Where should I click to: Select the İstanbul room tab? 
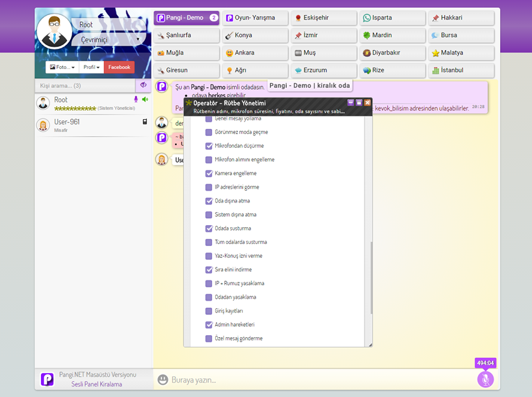tap(461, 70)
